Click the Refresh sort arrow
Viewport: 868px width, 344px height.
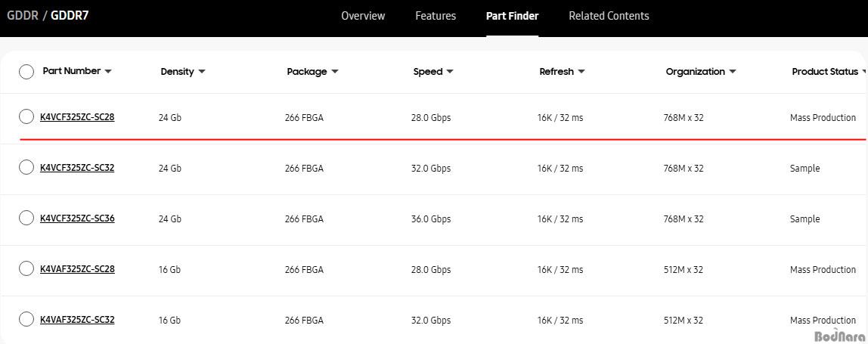click(x=581, y=72)
